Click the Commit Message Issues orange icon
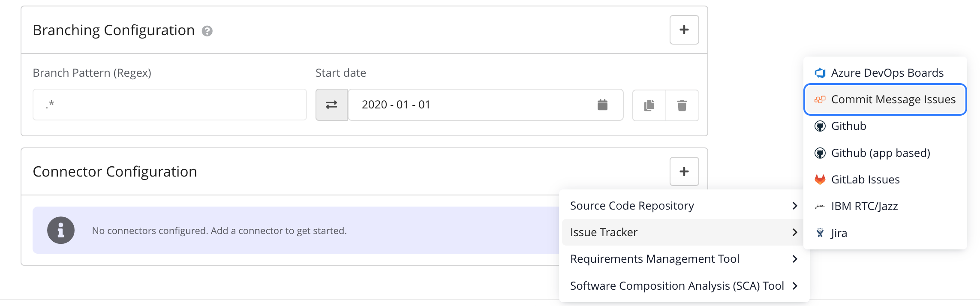 coord(820,99)
